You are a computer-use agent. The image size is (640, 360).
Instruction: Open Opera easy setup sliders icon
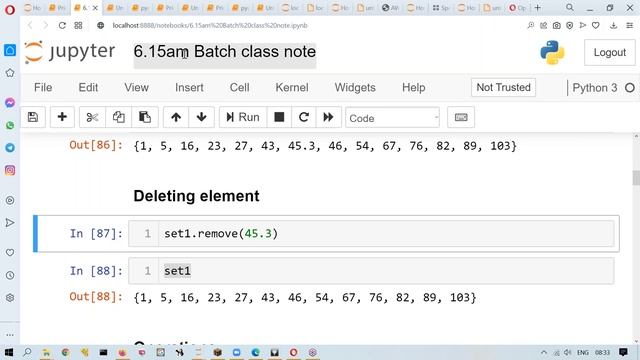629,25
